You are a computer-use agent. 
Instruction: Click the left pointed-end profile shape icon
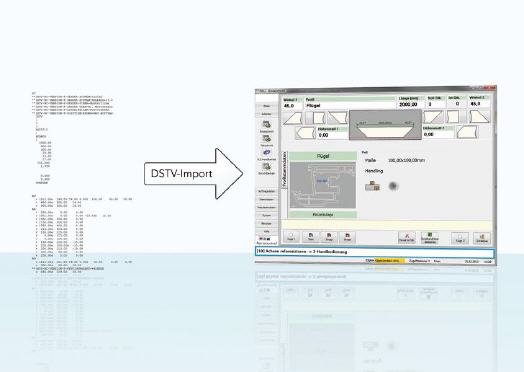click(x=305, y=133)
